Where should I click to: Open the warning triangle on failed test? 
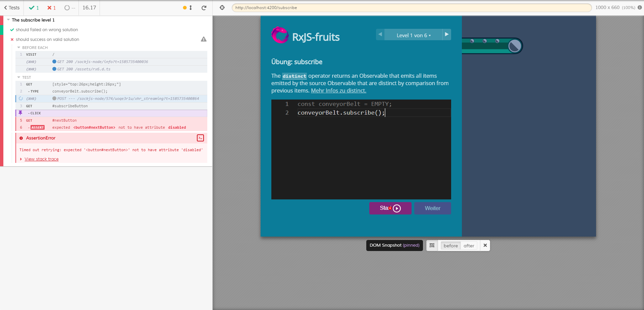click(x=204, y=39)
